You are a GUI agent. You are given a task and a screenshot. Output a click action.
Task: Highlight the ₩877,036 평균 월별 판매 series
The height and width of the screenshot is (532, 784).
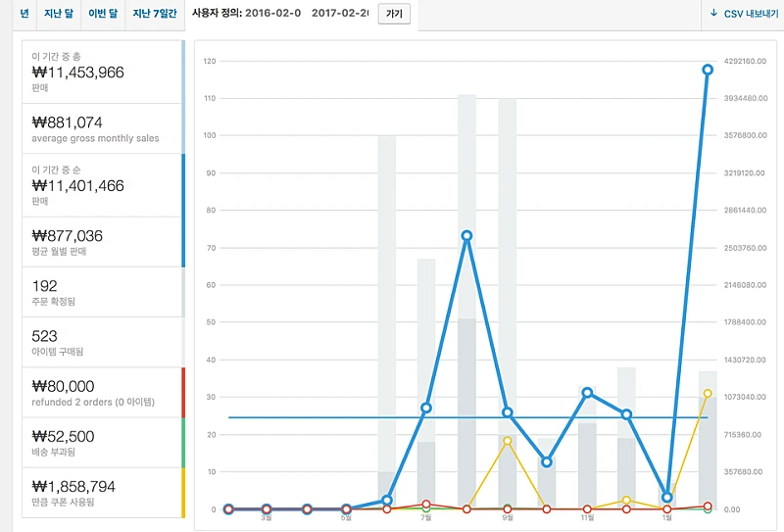(x=103, y=242)
